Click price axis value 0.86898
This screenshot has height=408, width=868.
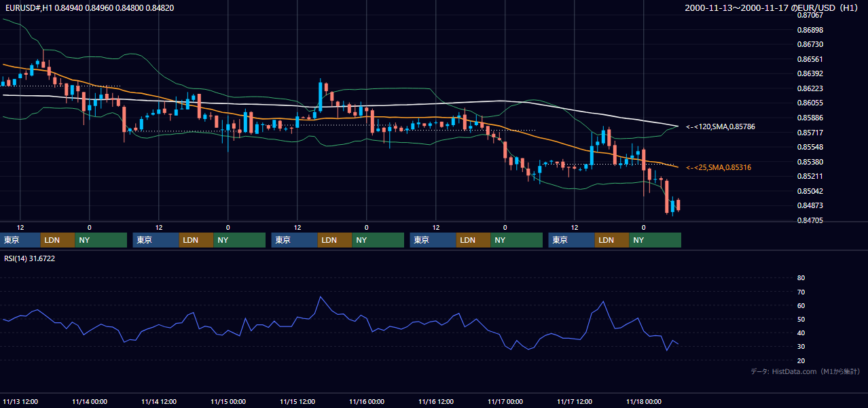[810, 30]
